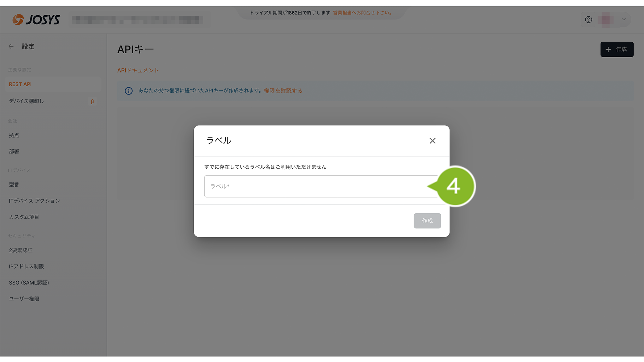Expand the account dropdown chevron
644x362 pixels.
click(x=624, y=20)
